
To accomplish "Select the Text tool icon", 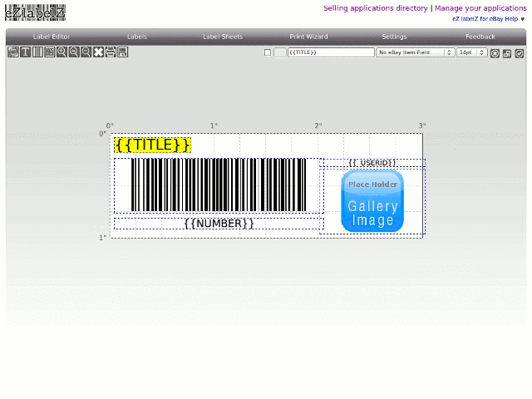I will pos(26,52).
